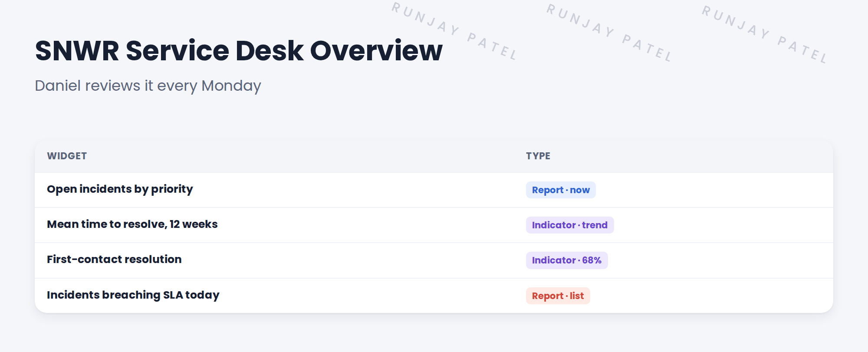Screen dimensions: 868x352
Task: Click the word "Monday" in the subtitle
Action: coord(231,86)
